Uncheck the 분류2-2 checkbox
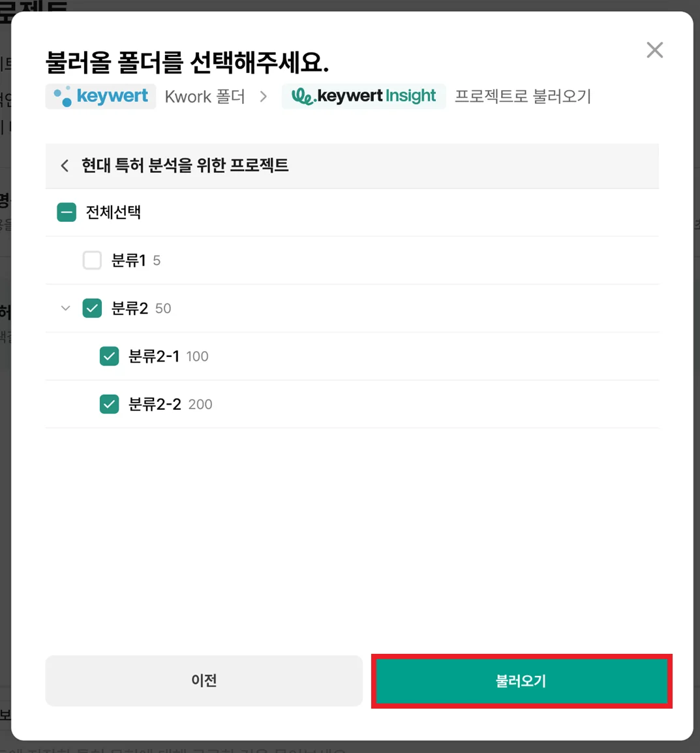 [x=109, y=404]
